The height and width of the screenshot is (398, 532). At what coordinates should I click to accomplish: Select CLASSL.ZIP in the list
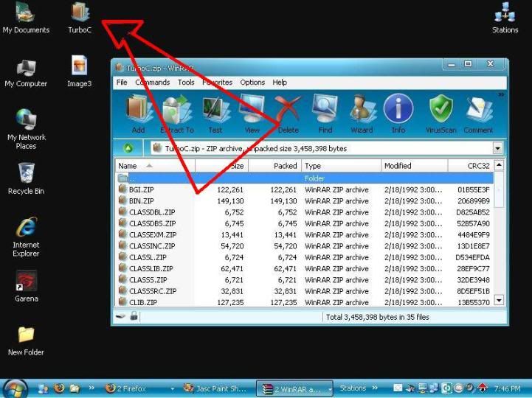click(304, 257)
